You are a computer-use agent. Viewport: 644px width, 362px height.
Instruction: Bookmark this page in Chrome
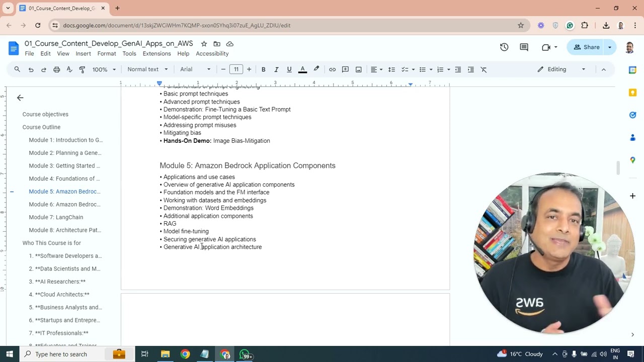[521, 25]
